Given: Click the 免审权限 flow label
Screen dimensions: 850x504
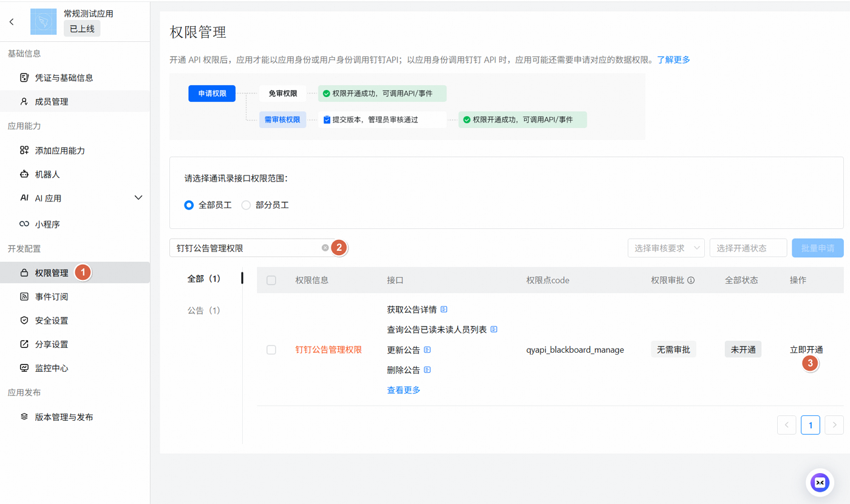Looking at the screenshot, I should click(x=283, y=94).
